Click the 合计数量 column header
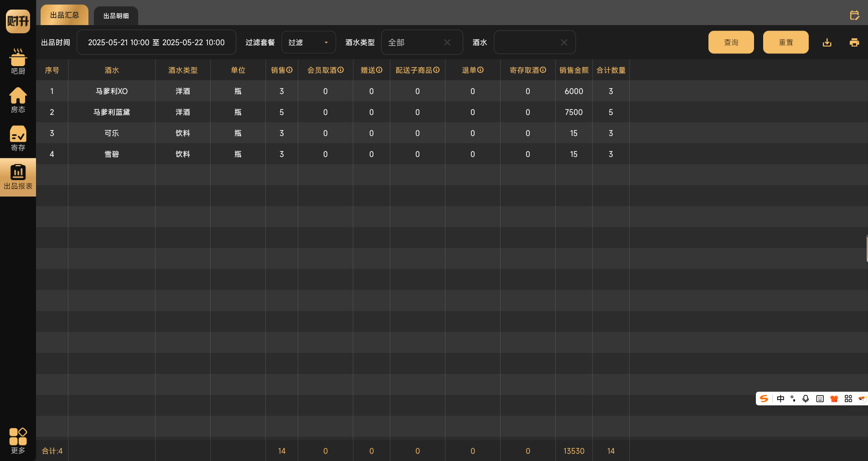 coord(611,70)
